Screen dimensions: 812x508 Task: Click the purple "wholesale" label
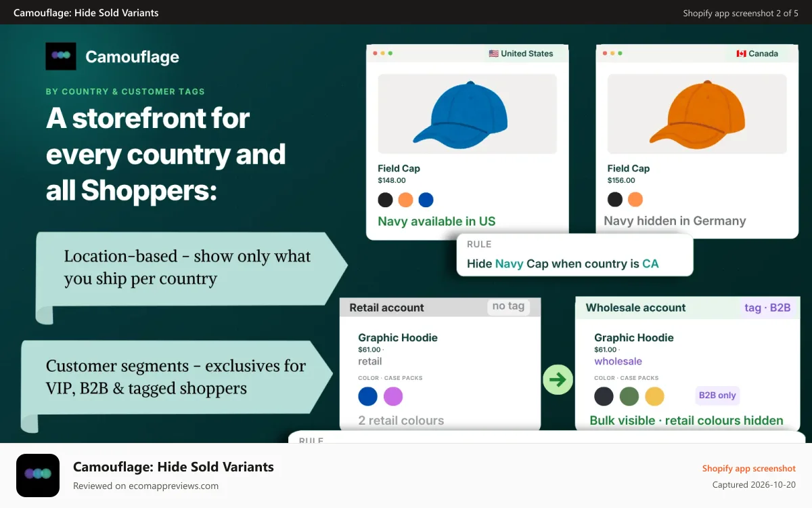pos(618,361)
